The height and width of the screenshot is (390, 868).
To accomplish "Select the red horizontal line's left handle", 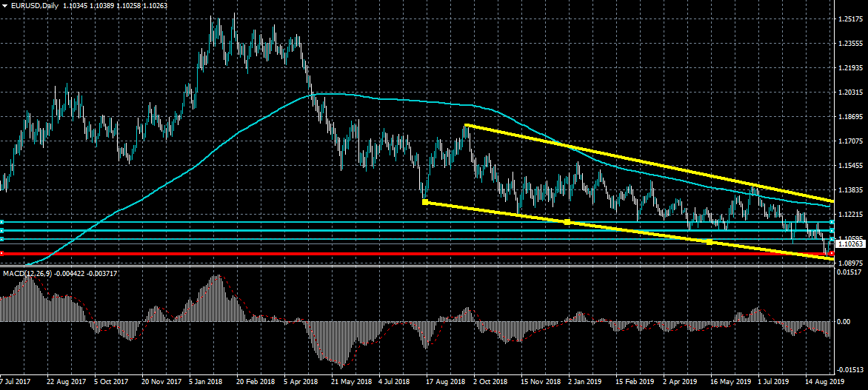I will pyautogui.click(x=2, y=254).
